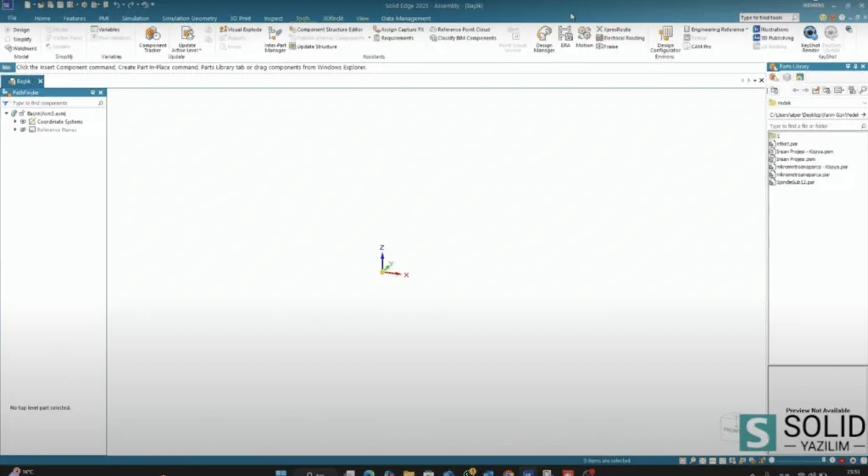Launch KeyShot Render

(810, 39)
